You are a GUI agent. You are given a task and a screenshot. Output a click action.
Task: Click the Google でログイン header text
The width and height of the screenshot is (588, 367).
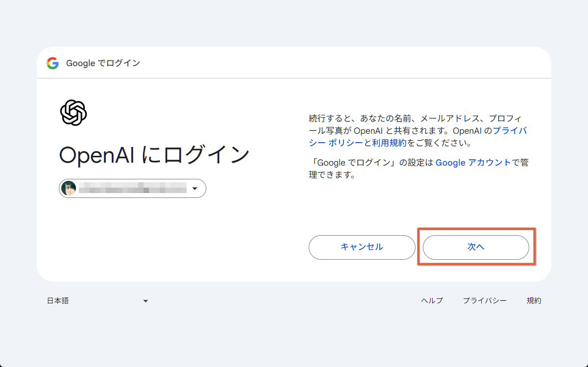click(103, 63)
